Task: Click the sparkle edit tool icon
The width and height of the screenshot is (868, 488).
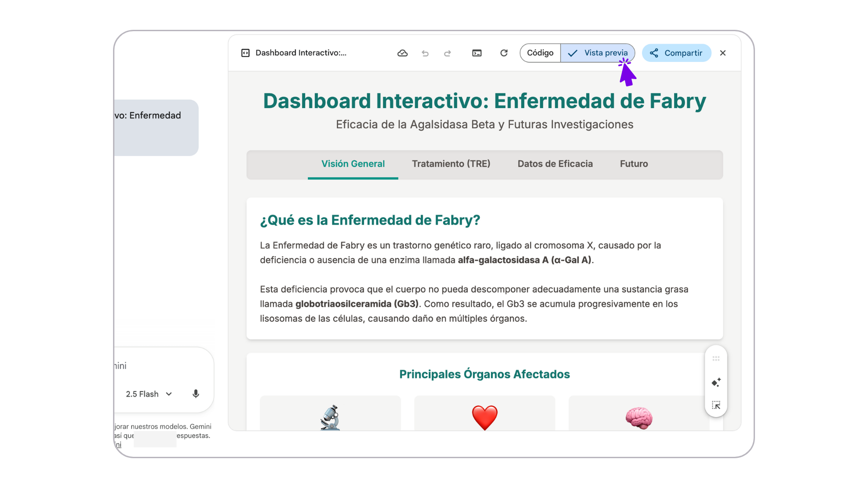Action: [716, 382]
